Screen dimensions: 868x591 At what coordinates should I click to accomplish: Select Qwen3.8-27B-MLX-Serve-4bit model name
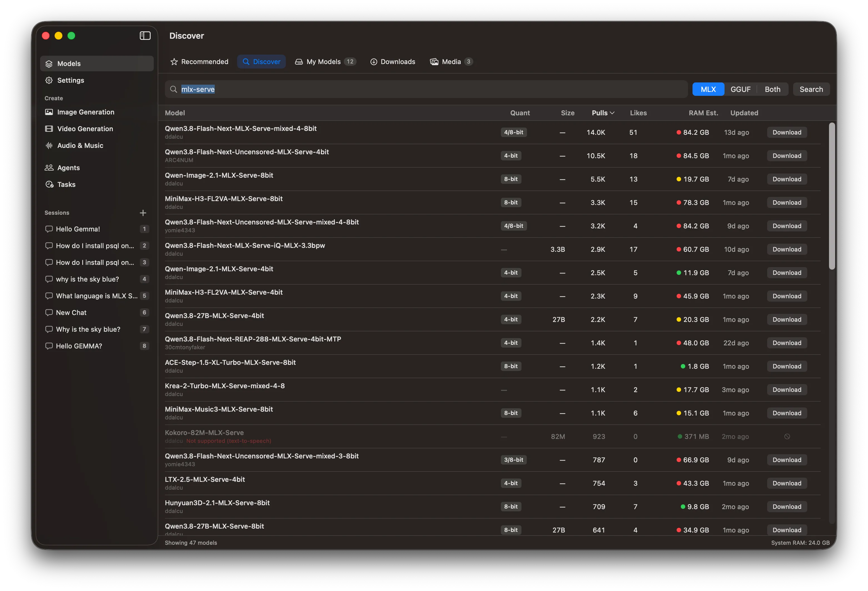(x=214, y=316)
